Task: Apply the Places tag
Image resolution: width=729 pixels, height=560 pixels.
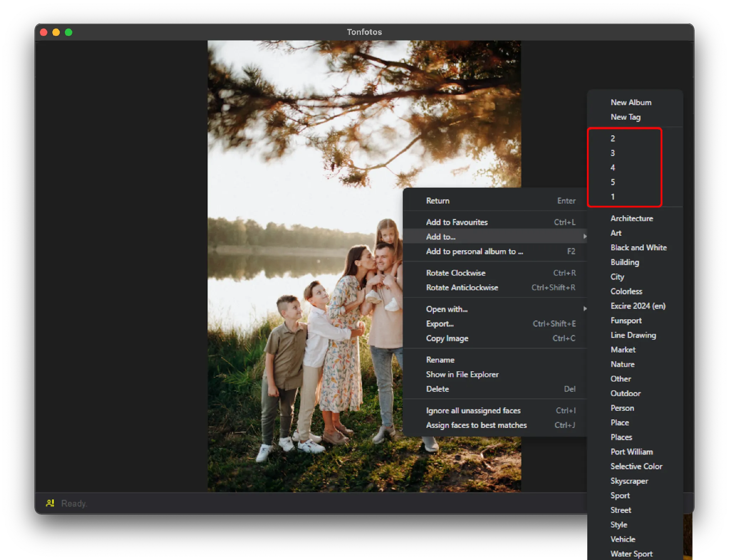Action: [x=635, y=437]
